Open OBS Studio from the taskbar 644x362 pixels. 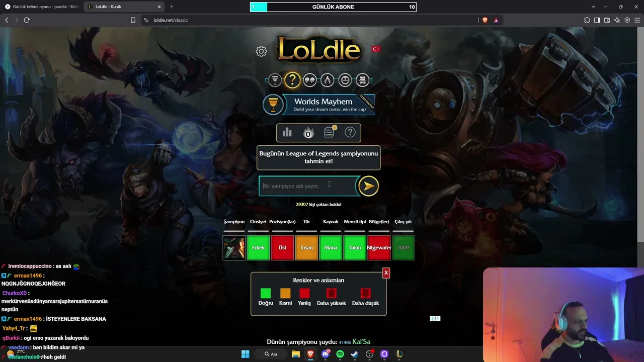(x=370, y=354)
